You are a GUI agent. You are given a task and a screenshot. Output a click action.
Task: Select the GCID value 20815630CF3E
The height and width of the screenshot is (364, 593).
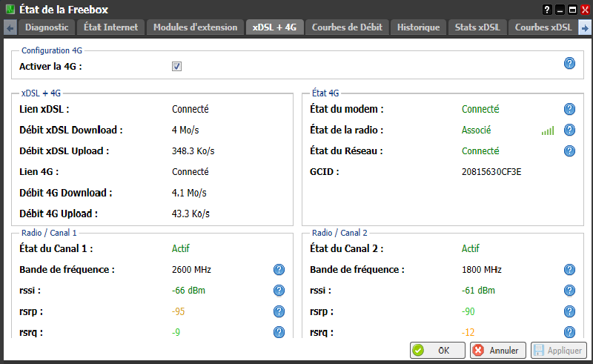[491, 171]
